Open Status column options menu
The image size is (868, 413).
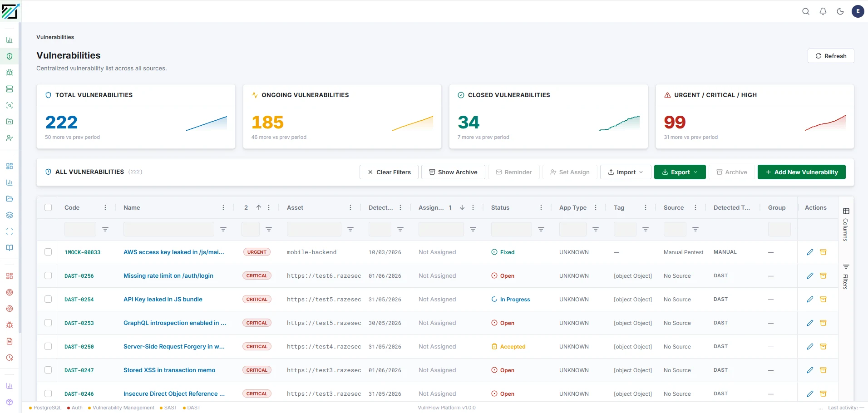click(541, 207)
